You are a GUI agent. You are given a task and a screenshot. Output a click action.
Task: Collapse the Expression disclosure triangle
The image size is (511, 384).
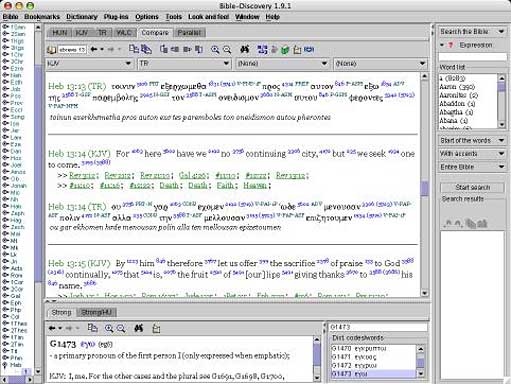[442, 45]
